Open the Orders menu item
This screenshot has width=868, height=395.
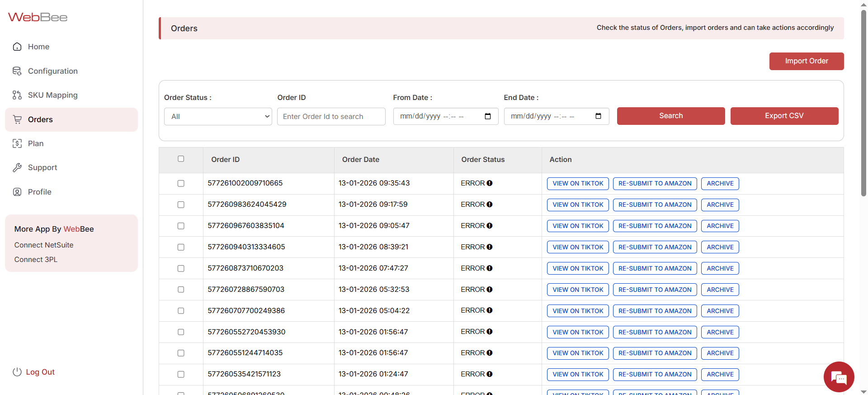[40, 119]
